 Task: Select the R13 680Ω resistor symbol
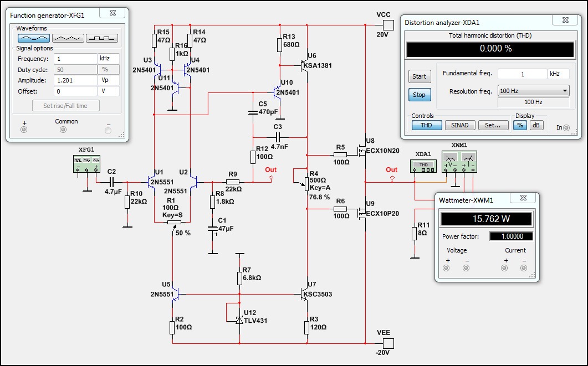coord(280,45)
